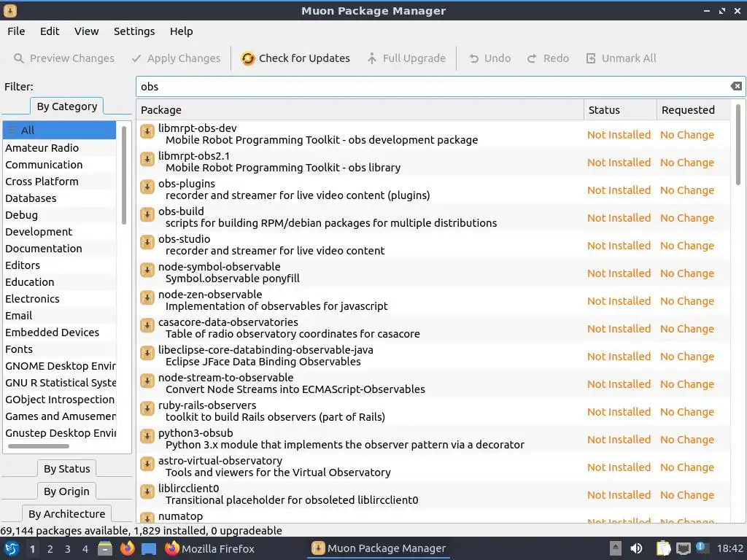The image size is (747, 560).
Task: Click the 'Not Installed' status of obs-studio
Action: 619,246
